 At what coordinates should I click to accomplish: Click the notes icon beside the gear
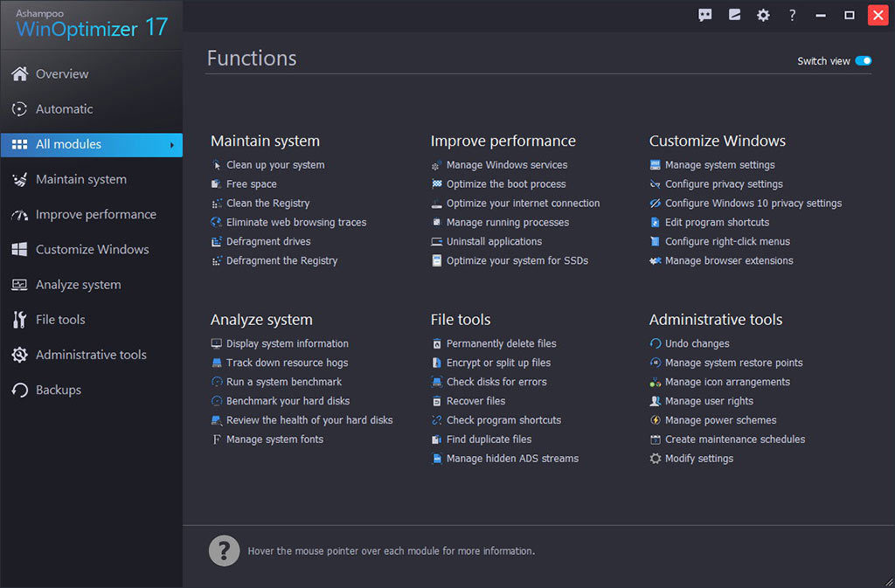734,15
